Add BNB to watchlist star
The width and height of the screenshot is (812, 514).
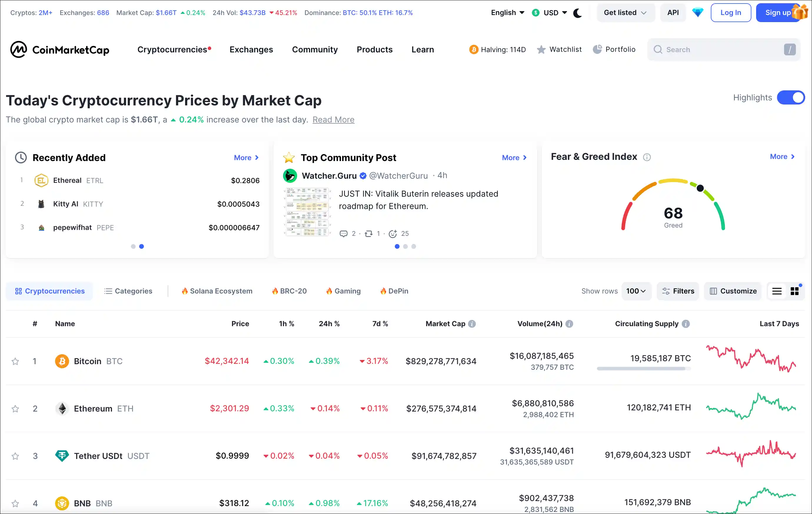[x=15, y=503]
